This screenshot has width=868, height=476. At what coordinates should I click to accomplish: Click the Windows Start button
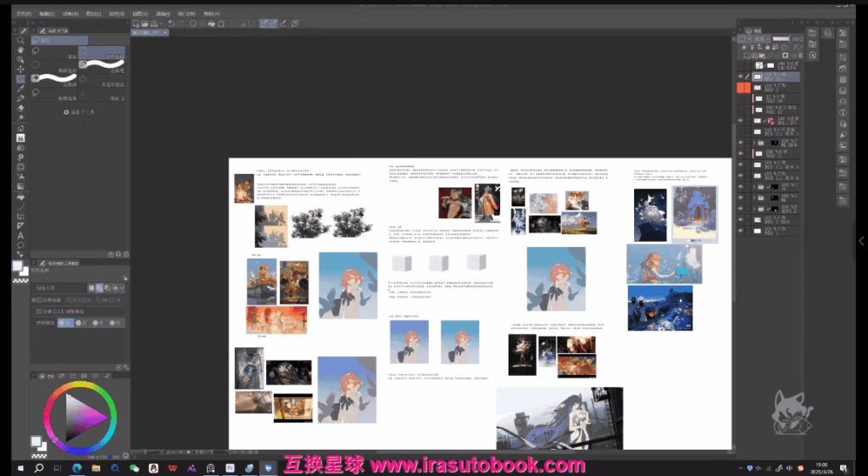17,468
